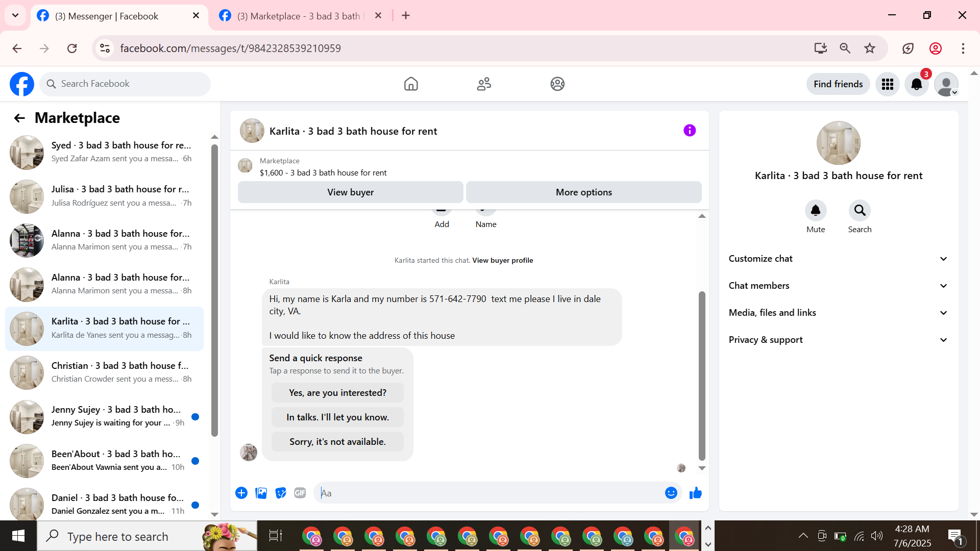Reload the page with browser refresh
This screenshot has width=980, height=551.
(72, 48)
